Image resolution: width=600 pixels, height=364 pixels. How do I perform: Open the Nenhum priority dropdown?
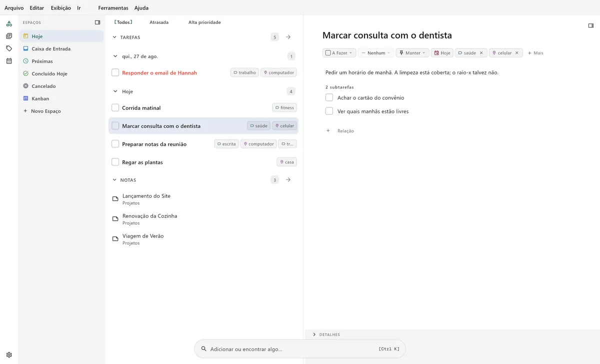click(x=376, y=53)
